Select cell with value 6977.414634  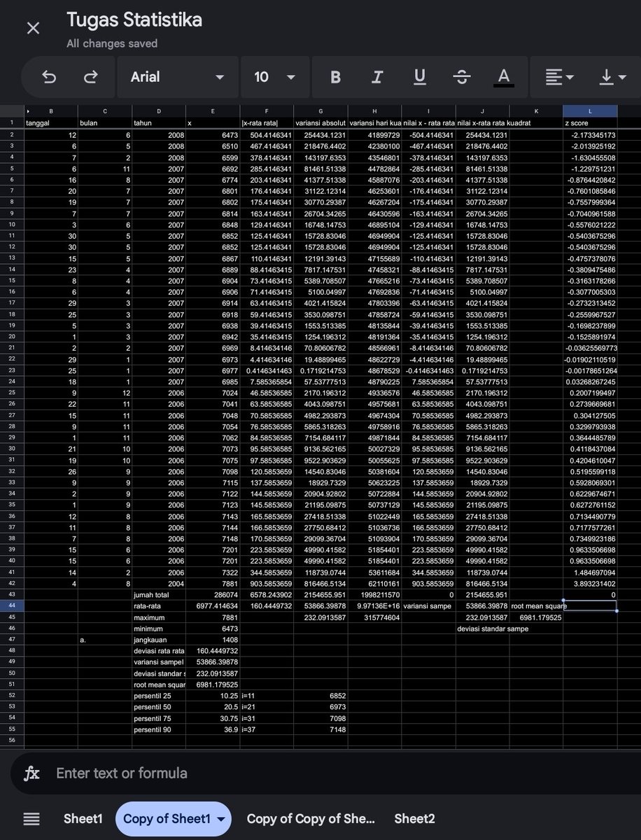(213, 606)
